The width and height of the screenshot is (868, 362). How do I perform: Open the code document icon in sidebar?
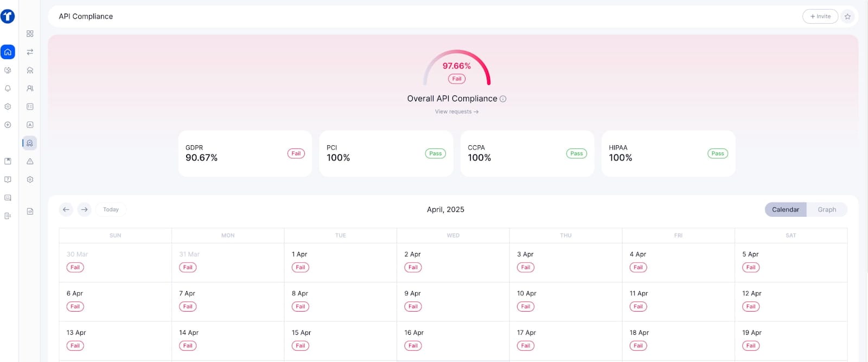coord(30,211)
